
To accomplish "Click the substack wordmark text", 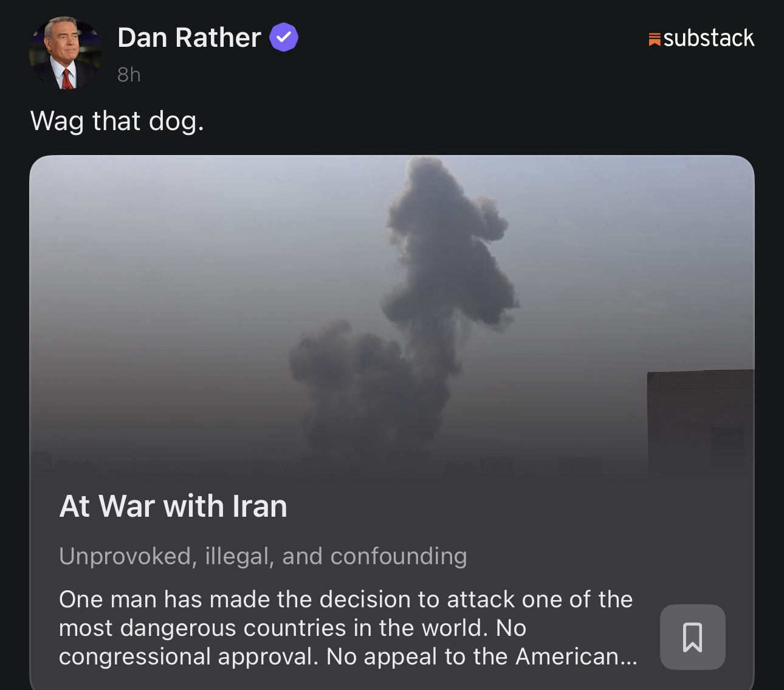I will click(709, 38).
